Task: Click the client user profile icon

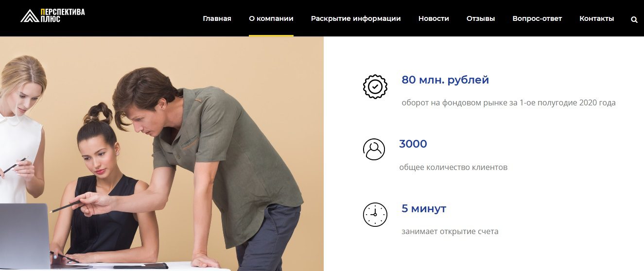Action: (374, 149)
